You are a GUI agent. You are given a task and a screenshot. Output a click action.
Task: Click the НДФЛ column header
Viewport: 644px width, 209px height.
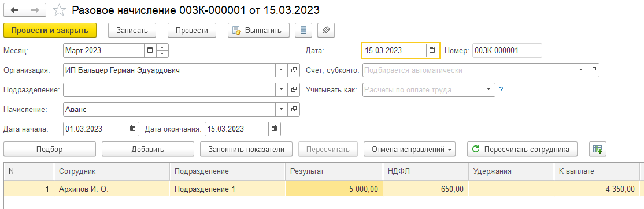pyautogui.click(x=426, y=171)
